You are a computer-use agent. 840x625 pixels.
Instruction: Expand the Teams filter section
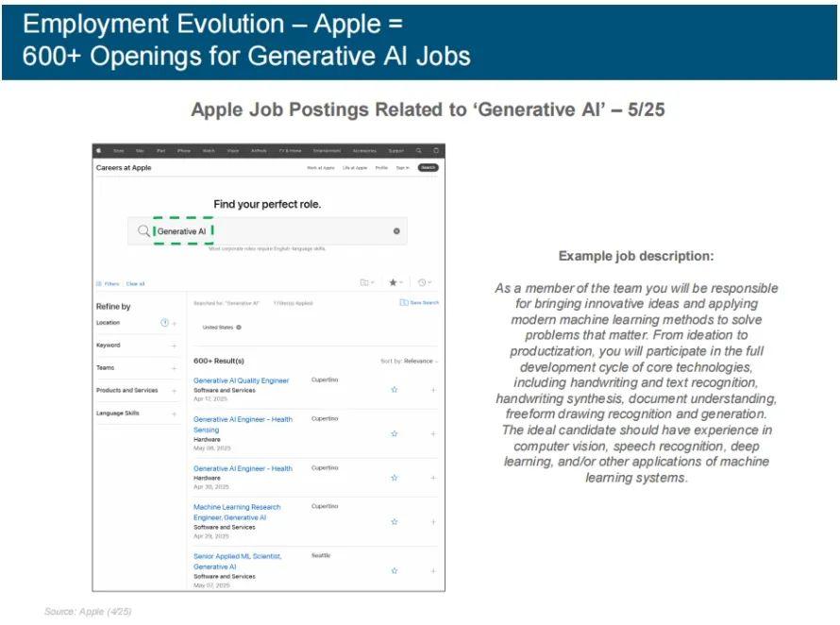[174, 368]
